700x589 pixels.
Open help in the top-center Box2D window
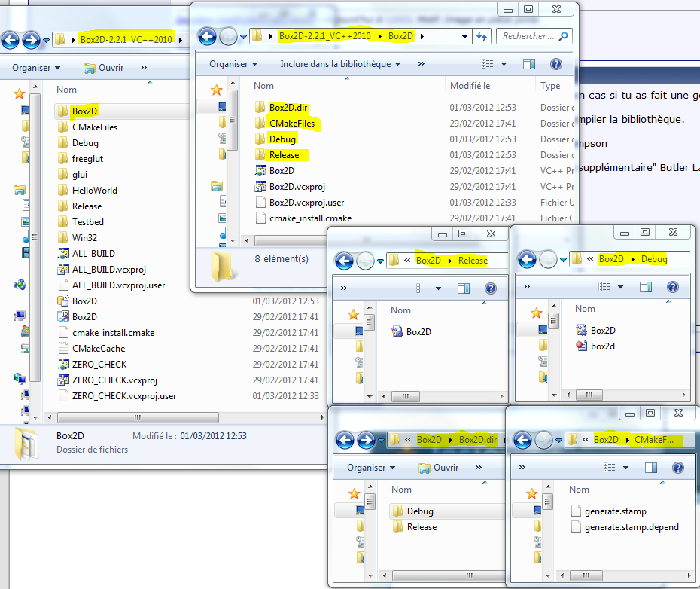[x=555, y=64]
